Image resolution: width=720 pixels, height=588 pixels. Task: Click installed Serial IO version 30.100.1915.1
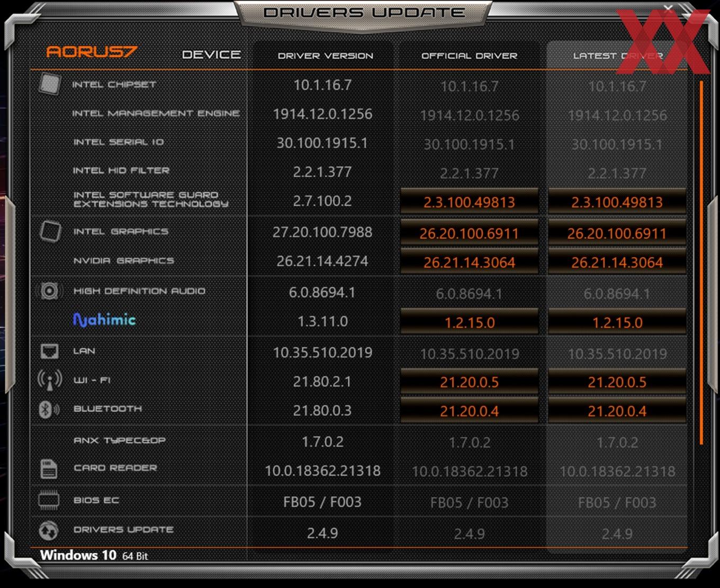322,143
